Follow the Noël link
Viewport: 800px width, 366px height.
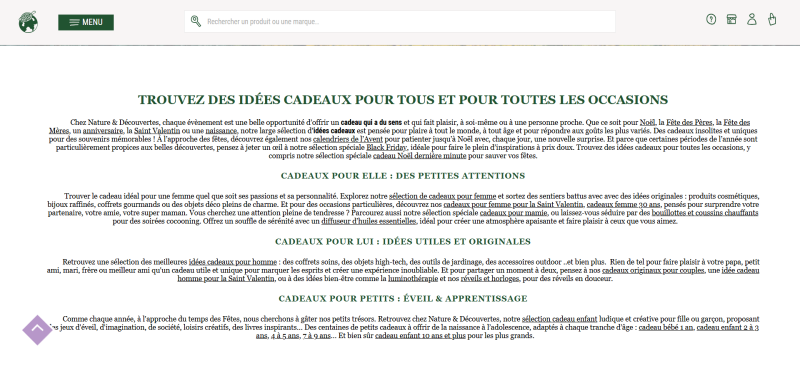pos(647,123)
